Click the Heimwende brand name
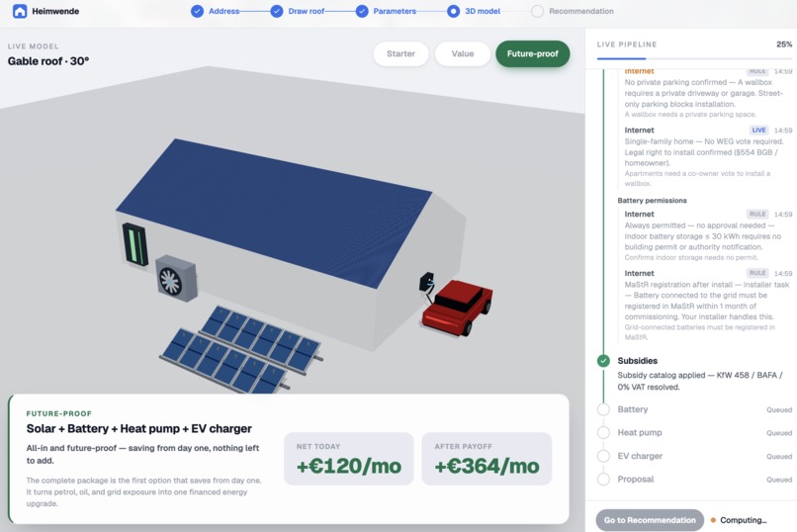Viewport: 797px width, 532px height. [55, 11]
